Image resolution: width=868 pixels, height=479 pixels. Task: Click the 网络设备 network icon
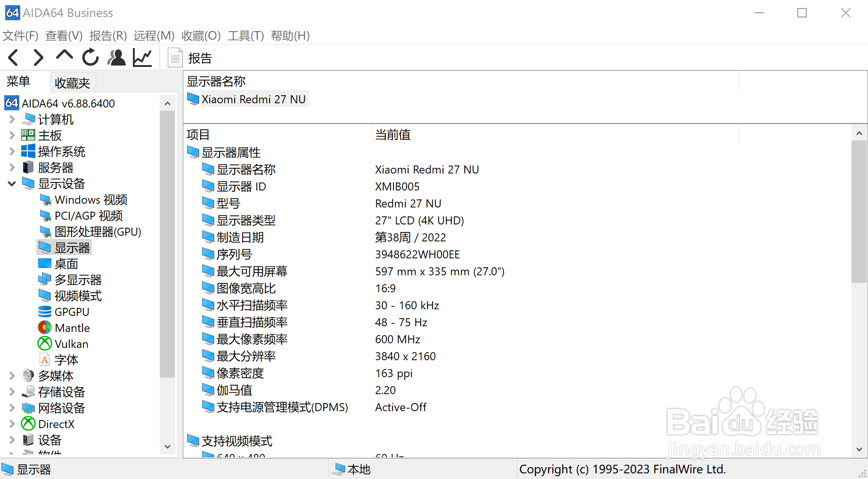(28, 408)
